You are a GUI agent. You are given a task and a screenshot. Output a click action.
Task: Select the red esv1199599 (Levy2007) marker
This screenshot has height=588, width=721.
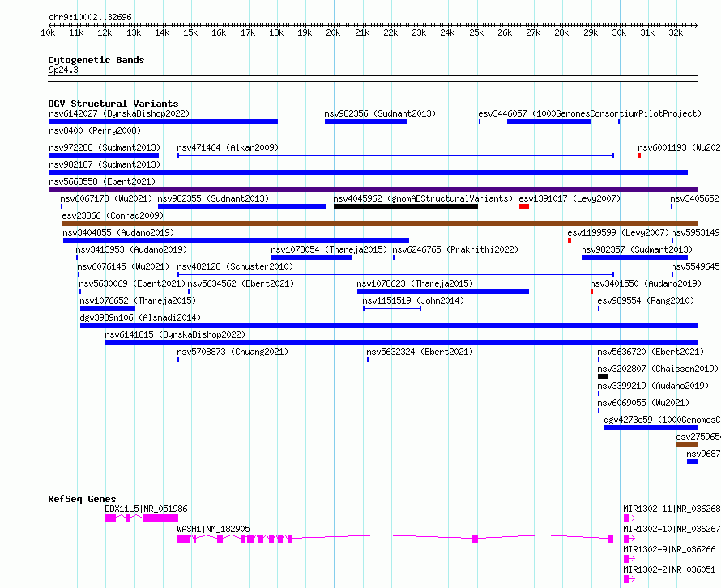point(570,241)
